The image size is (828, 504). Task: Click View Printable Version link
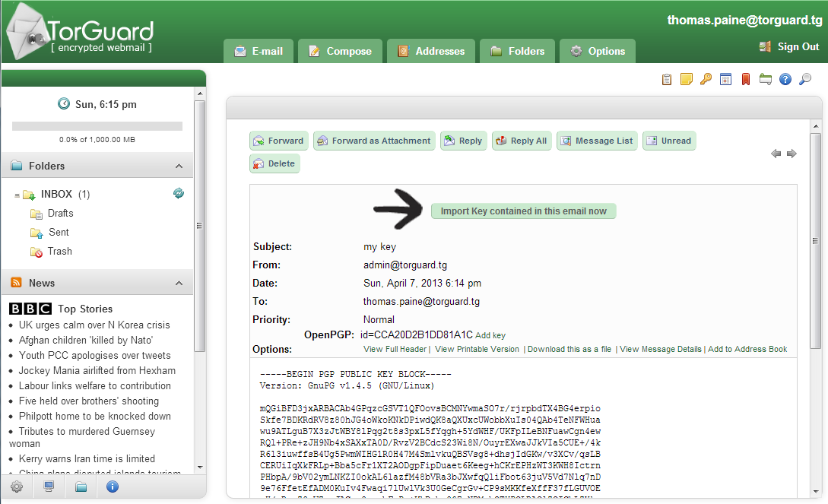[x=477, y=349]
